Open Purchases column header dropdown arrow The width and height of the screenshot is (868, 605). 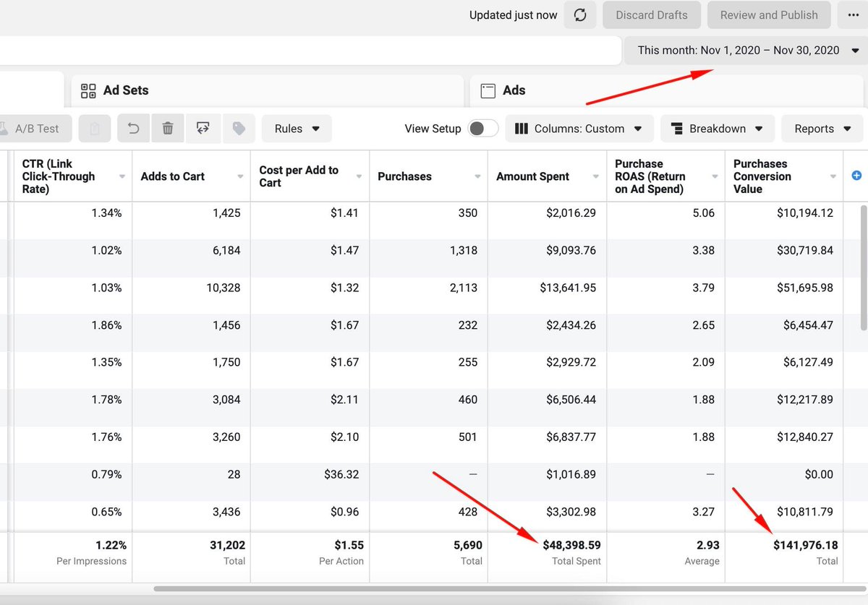477,176
